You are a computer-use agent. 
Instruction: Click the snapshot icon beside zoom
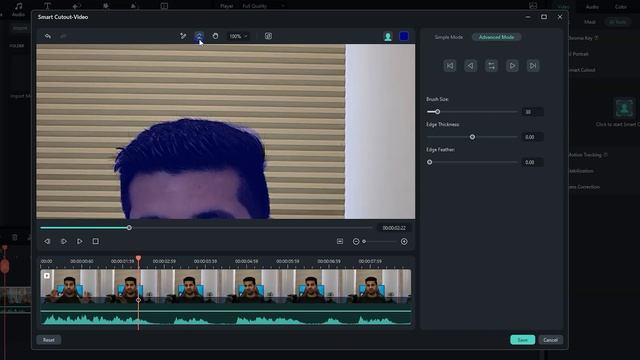click(268, 36)
